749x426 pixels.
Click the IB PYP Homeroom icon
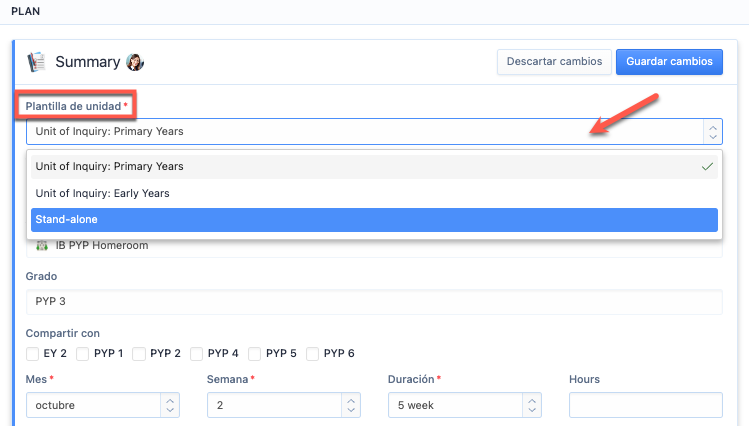pos(42,245)
